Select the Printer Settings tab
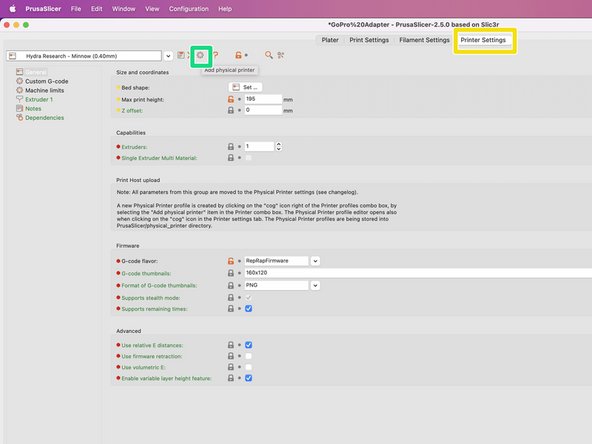 (x=483, y=40)
